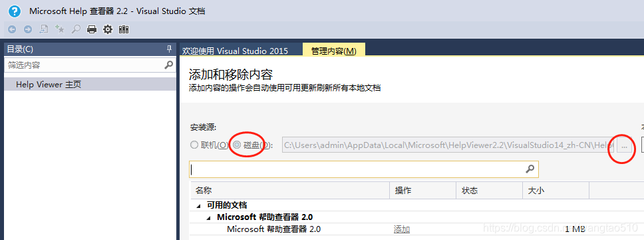Click the 目录(C) panel header
Screen dimensions: 644x240
[x=90, y=49]
